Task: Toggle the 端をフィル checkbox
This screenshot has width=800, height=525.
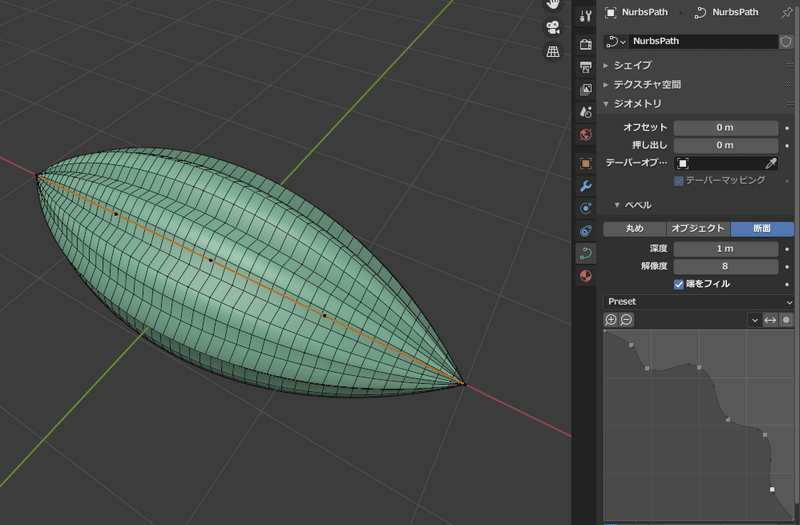Action: point(679,284)
